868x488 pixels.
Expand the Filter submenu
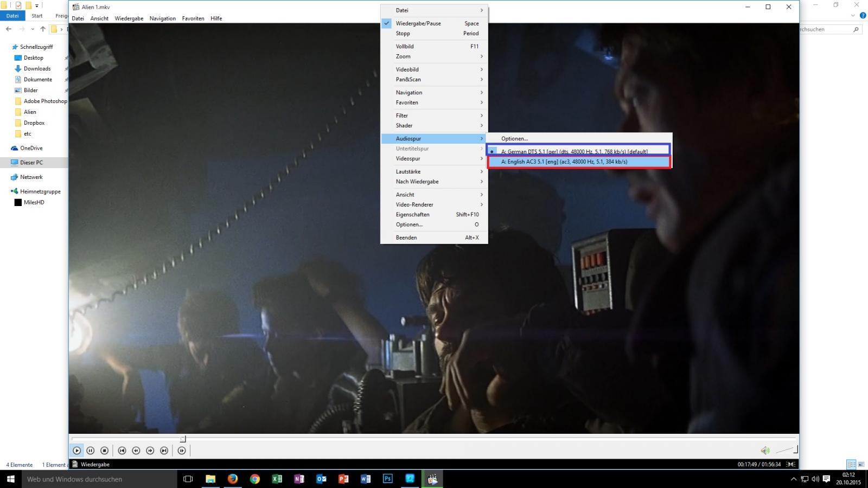pos(434,115)
